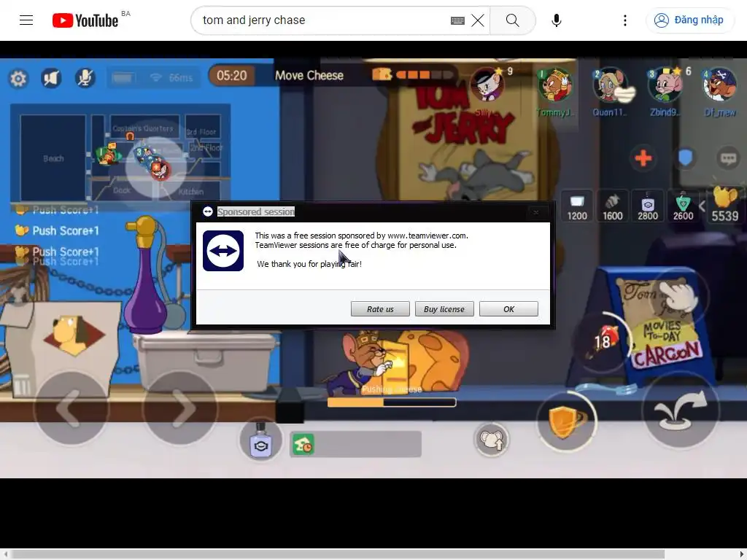Click the 66ms network latency indicator
Screen dimensions: 747x560
pyautogui.click(x=172, y=77)
